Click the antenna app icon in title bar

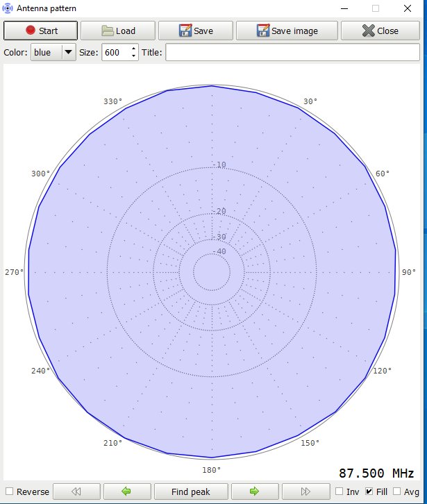tap(8, 9)
